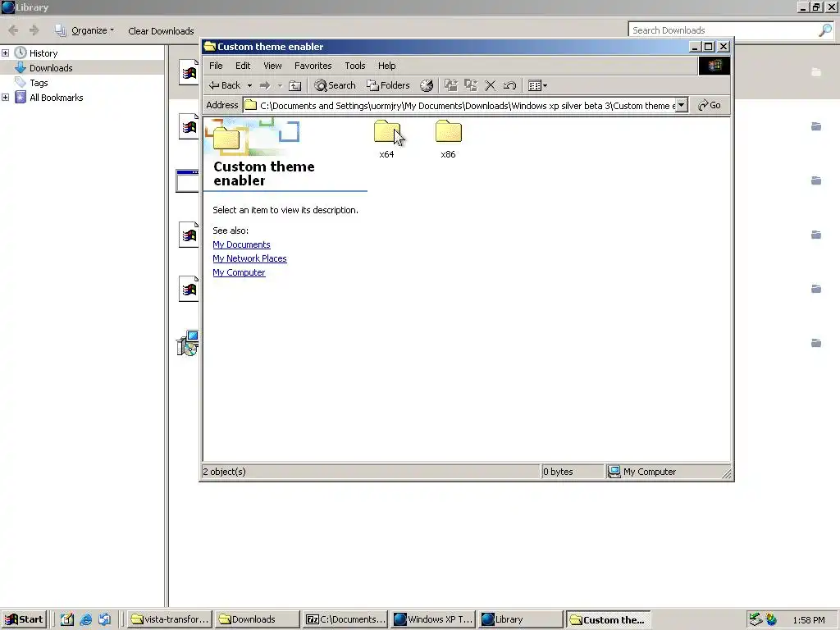840x630 pixels.
Task: Click the Move To toolbar icon
Action: pyautogui.click(x=451, y=85)
